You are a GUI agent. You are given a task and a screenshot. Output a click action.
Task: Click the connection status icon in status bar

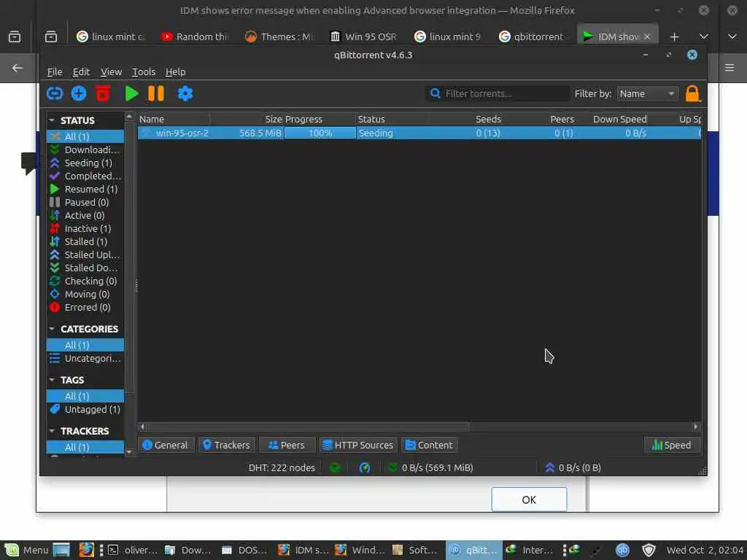tap(335, 467)
